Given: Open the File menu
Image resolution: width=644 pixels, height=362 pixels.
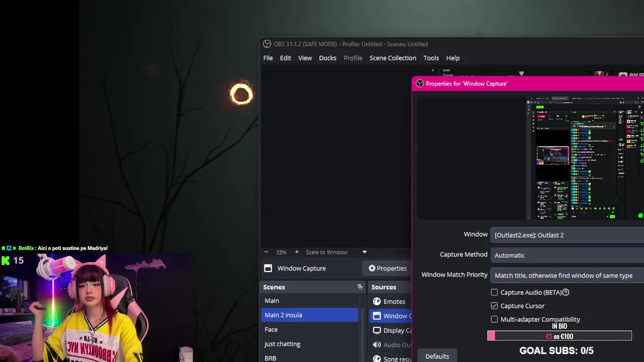Looking at the screenshot, I should point(268,58).
